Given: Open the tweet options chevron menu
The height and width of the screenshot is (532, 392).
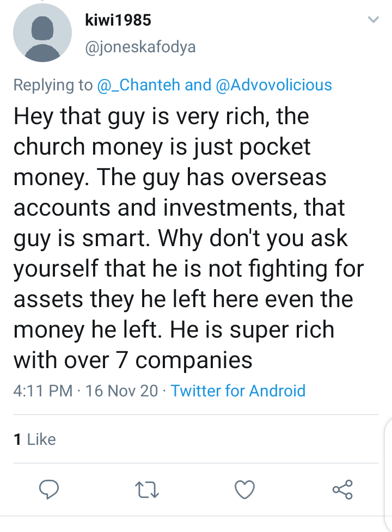Looking at the screenshot, I should 373,20.
